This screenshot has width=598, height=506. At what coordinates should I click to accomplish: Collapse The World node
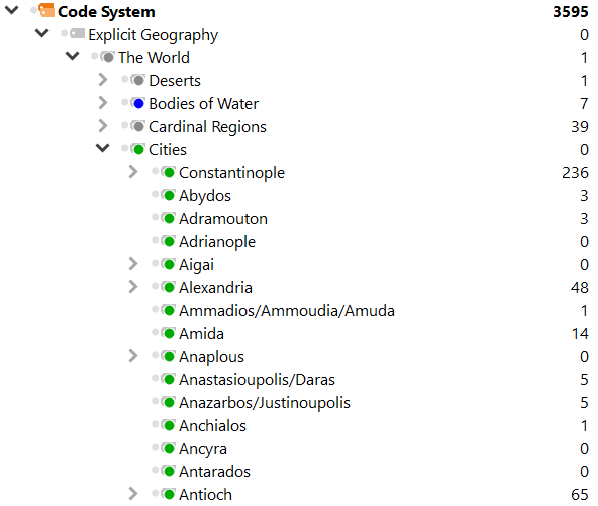72,56
